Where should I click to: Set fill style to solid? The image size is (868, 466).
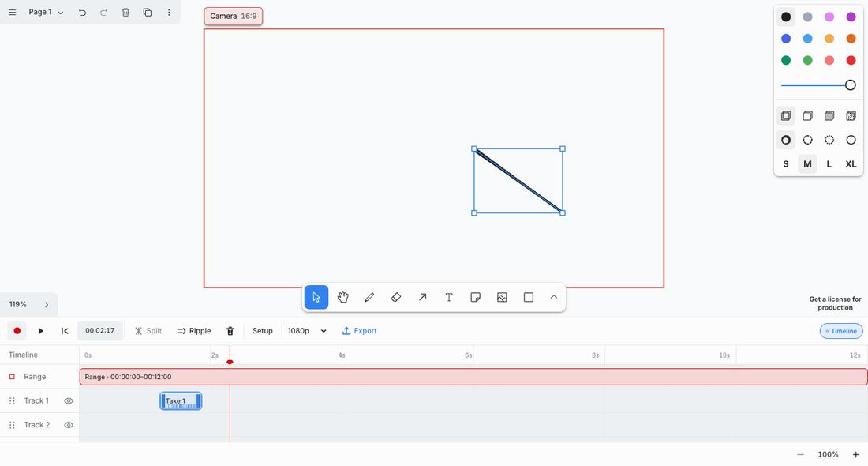tap(829, 116)
